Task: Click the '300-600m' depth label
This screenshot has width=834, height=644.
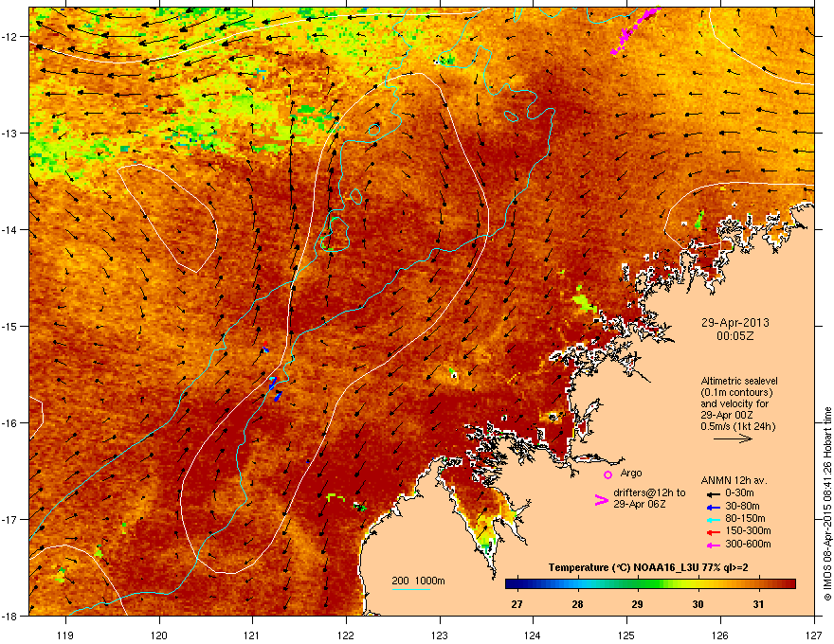Action: coord(748,545)
